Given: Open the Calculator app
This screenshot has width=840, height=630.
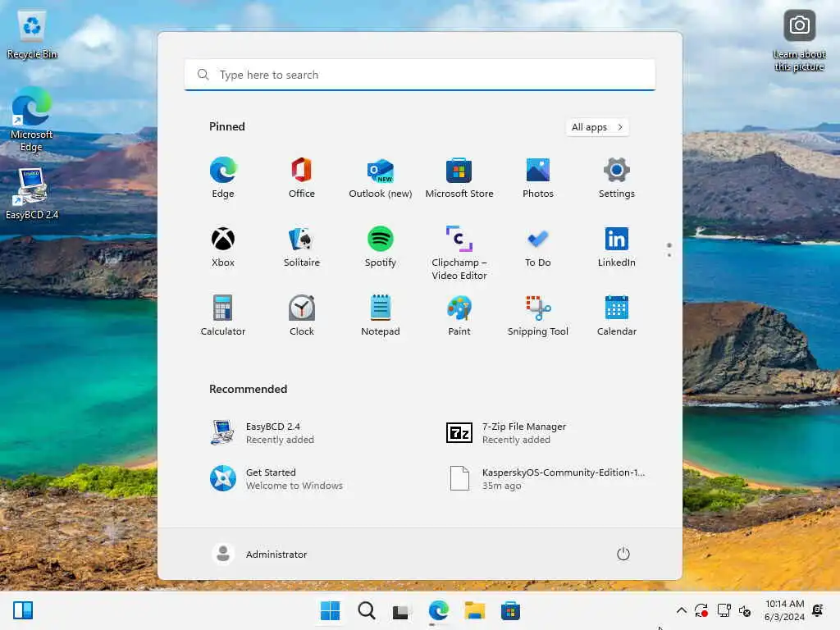Looking at the screenshot, I should (223, 316).
